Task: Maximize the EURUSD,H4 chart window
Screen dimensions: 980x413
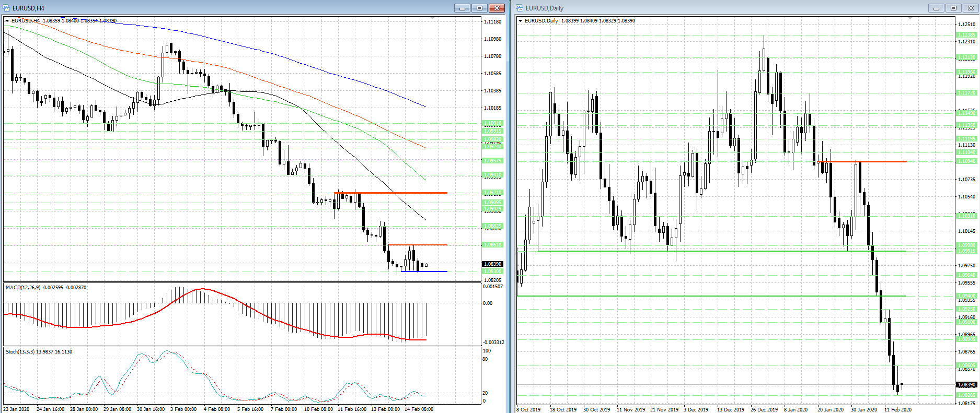Action: point(479,8)
